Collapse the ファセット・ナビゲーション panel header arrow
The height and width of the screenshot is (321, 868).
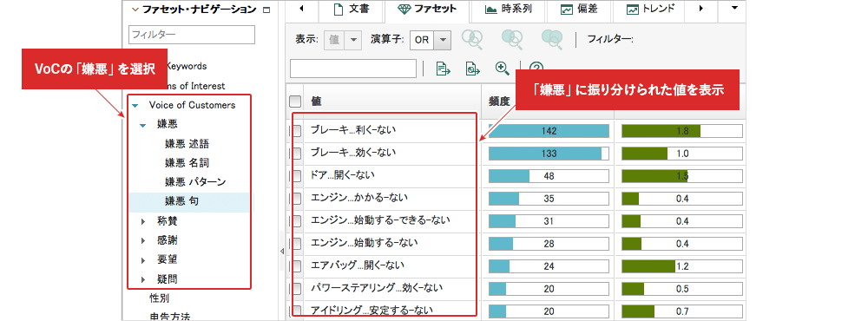point(135,10)
